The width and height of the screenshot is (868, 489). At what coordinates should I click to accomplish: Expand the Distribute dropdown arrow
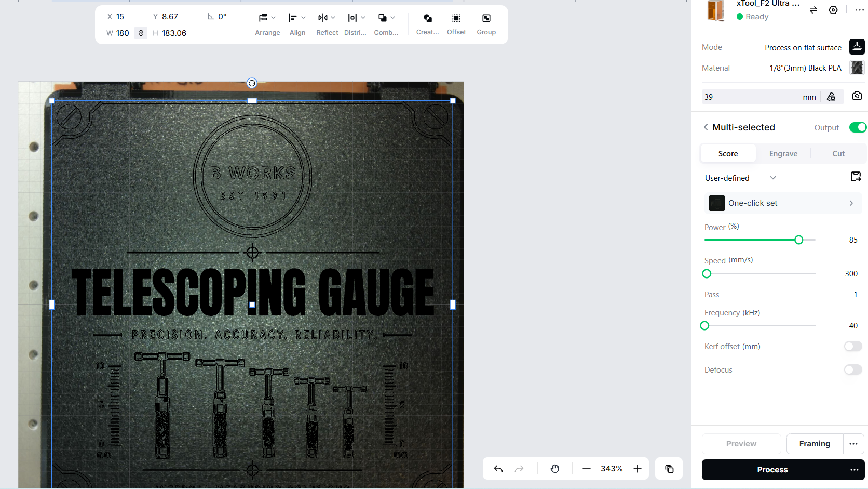pyautogui.click(x=363, y=18)
